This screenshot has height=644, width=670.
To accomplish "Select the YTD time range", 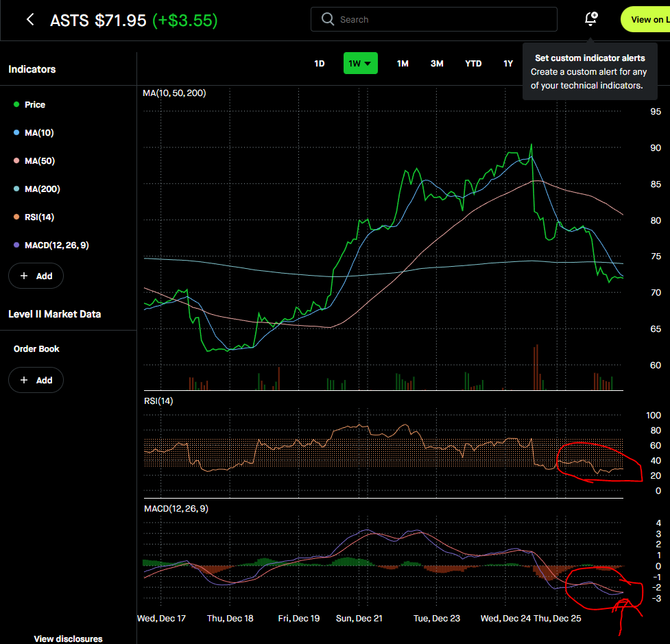I will (473, 64).
